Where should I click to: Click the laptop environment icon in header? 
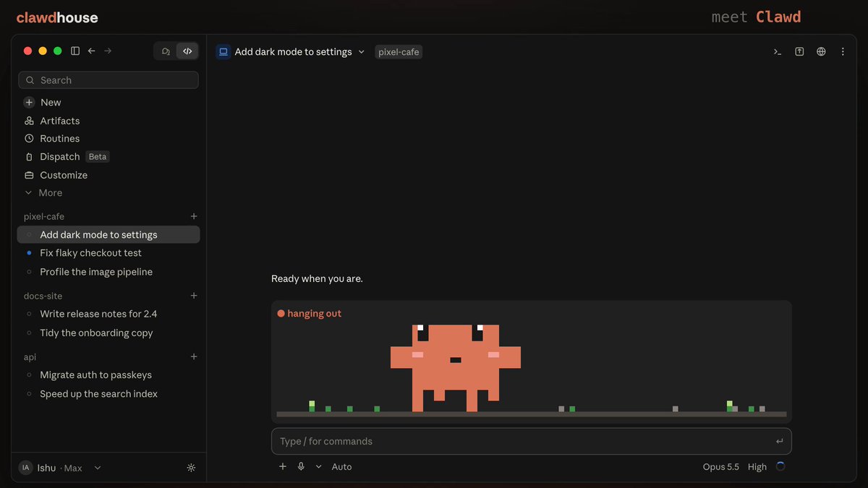pos(224,52)
